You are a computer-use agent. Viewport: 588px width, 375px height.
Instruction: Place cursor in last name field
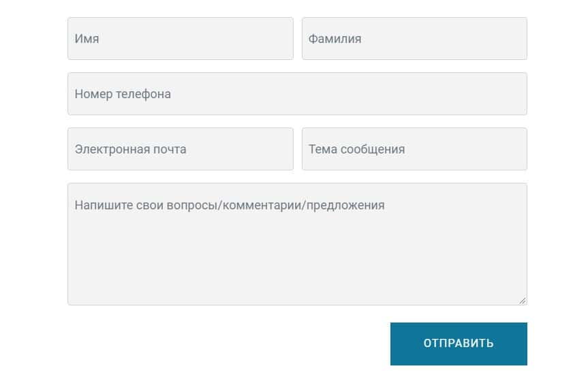(414, 39)
